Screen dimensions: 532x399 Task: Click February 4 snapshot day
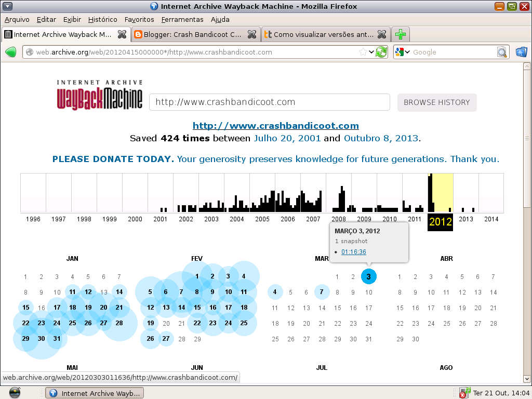coord(244,276)
